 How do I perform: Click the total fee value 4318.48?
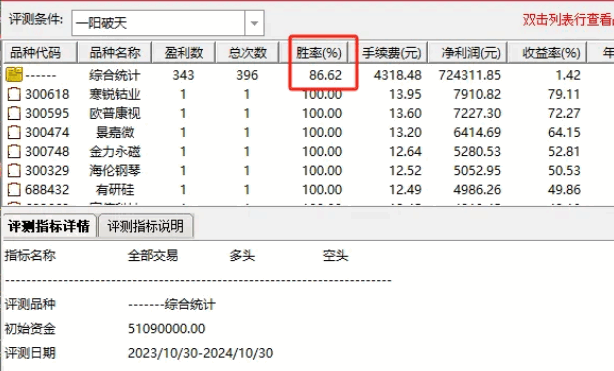397,75
